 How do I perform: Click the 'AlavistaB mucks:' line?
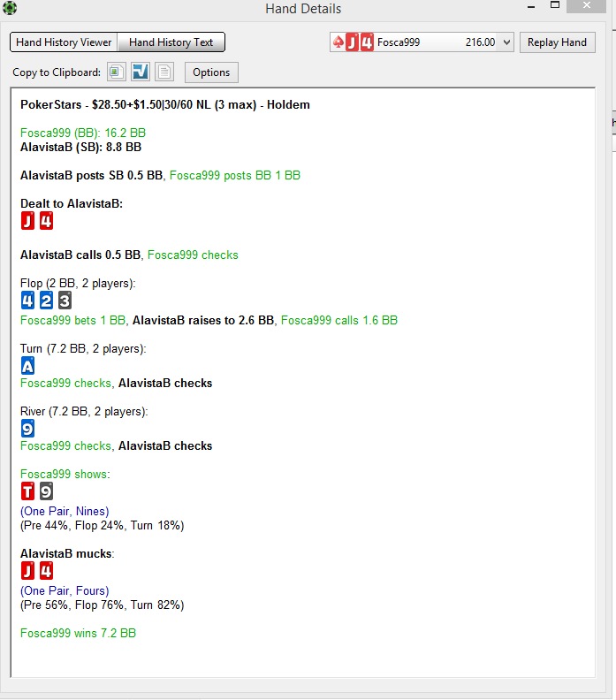click(x=67, y=554)
